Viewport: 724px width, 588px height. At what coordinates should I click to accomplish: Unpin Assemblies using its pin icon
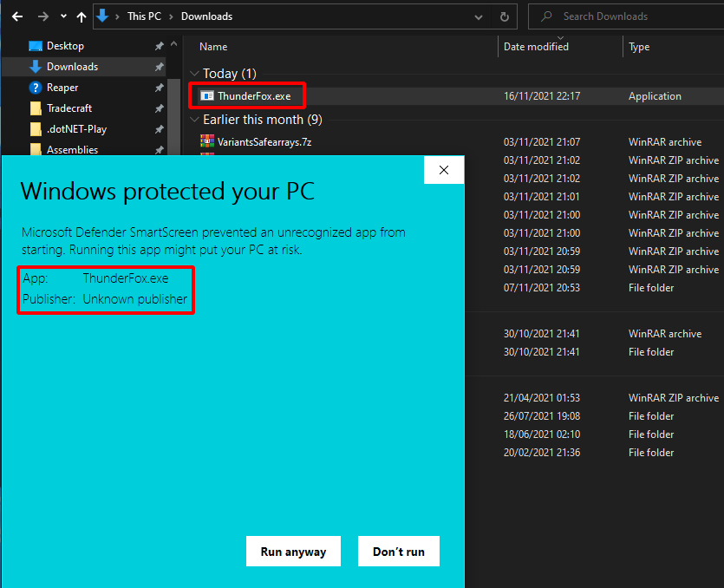[159, 150]
